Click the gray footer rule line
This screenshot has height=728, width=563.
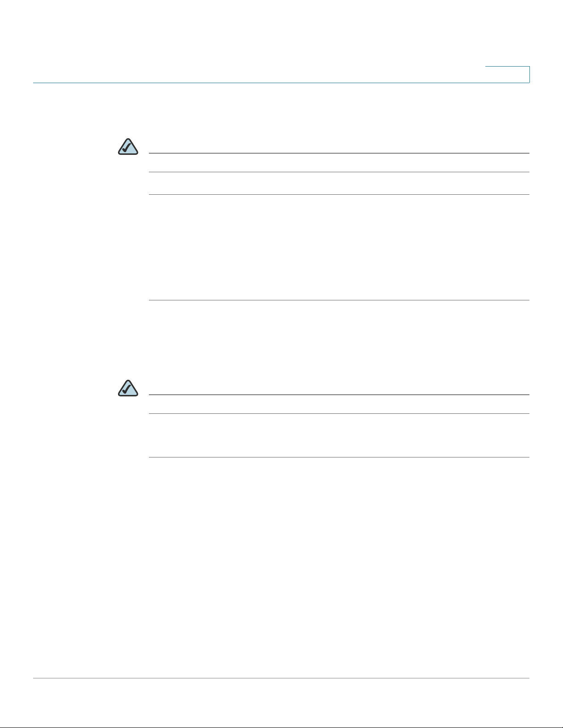tap(281, 678)
